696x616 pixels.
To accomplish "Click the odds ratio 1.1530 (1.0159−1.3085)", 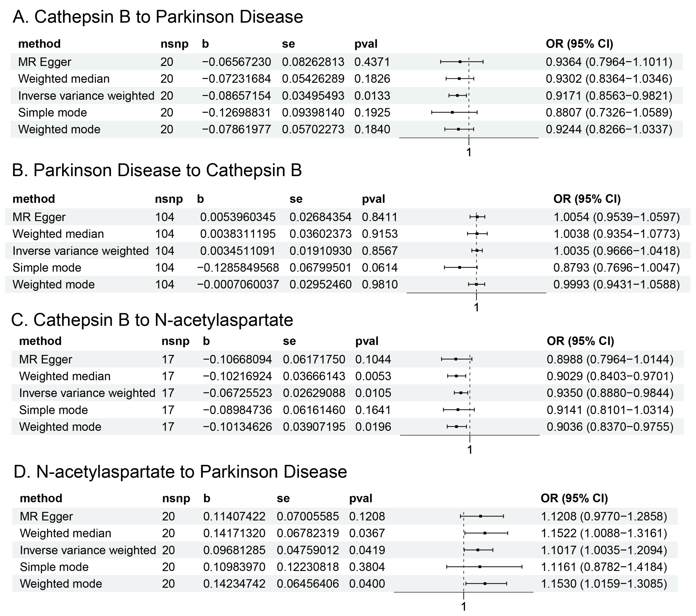I will 604,584.
